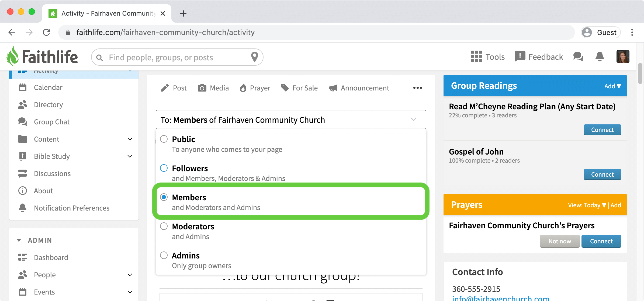
Task: Open the messages chat bubbles icon
Action: [x=578, y=57]
